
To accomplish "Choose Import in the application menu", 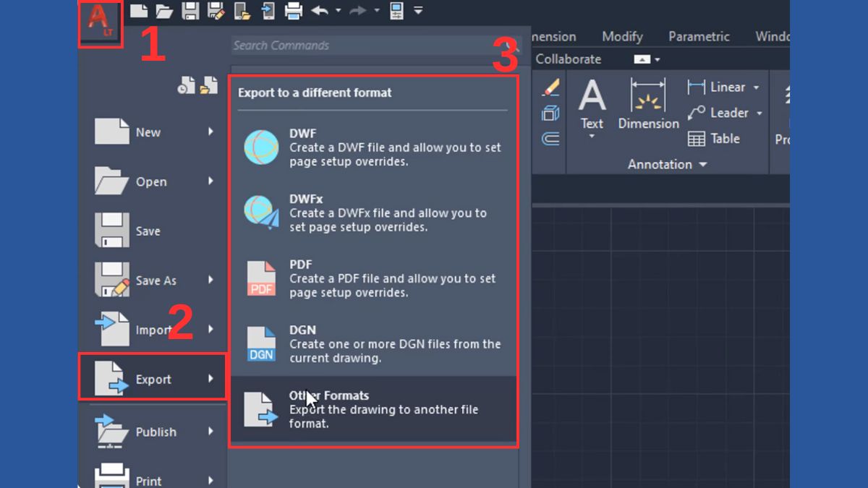I will click(x=153, y=330).
